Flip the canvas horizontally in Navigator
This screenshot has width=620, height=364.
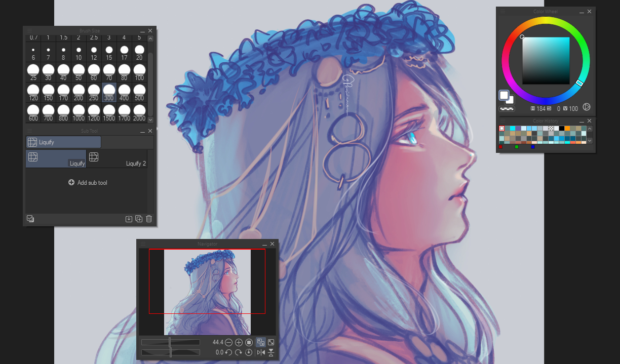click(261, 352)
